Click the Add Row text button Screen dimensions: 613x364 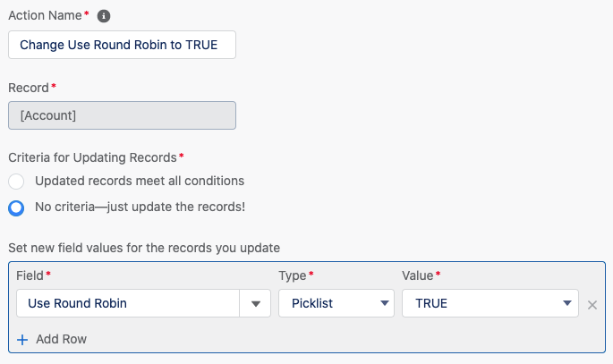click(x=62, y=339)
